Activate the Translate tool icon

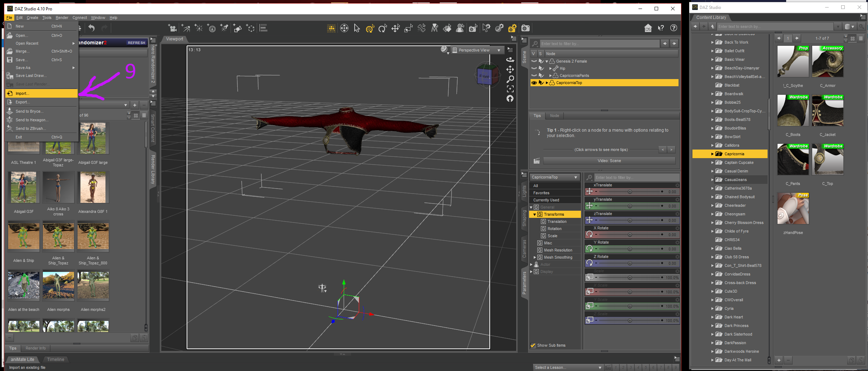(395, 28)
